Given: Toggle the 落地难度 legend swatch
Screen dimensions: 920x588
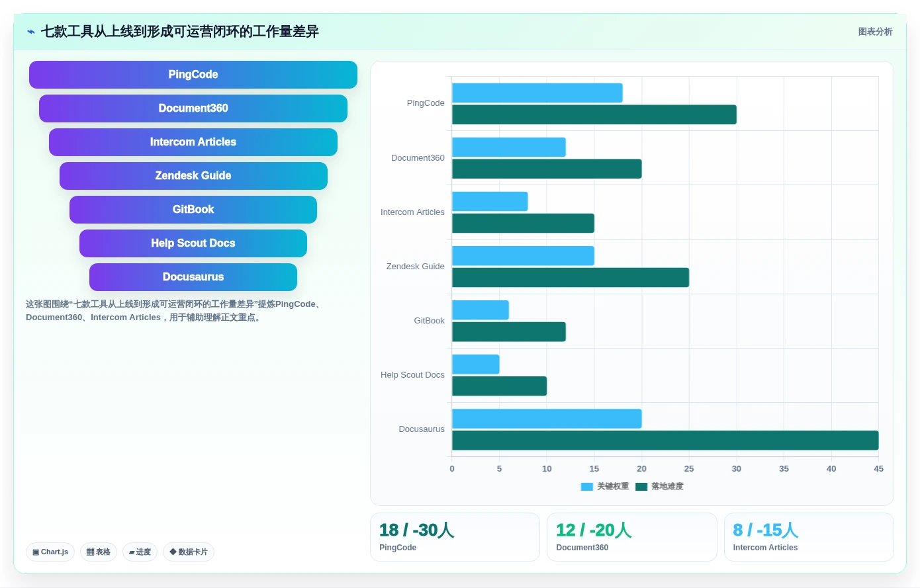Looking at the screenshot, I should click(x=641, y=487).
